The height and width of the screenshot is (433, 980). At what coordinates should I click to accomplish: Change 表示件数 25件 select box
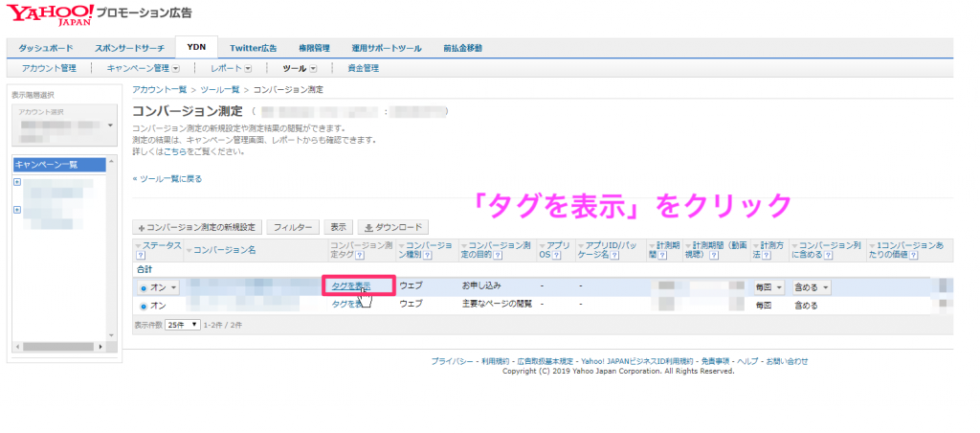point(182,325)
